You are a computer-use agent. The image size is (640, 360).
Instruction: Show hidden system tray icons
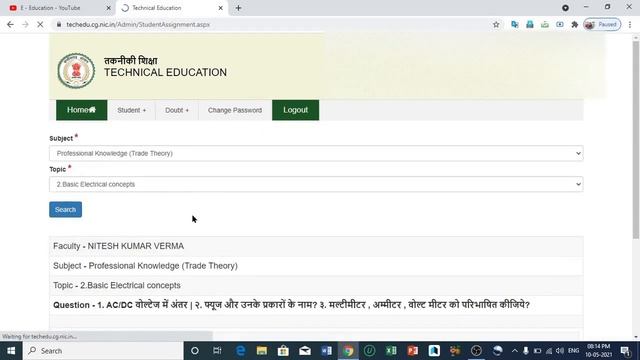515,351
